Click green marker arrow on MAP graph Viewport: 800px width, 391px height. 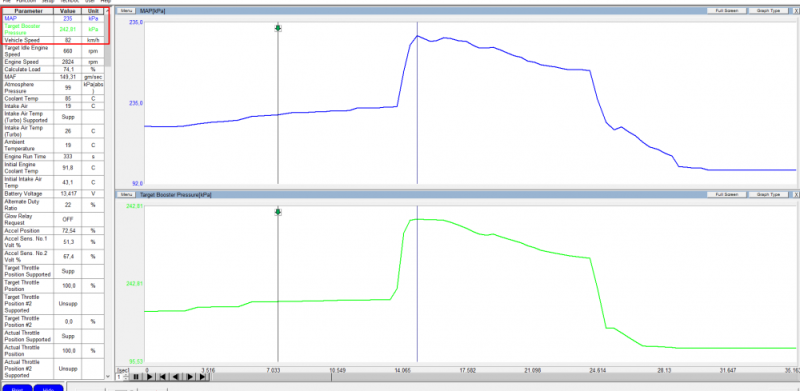tap(278, 28)
